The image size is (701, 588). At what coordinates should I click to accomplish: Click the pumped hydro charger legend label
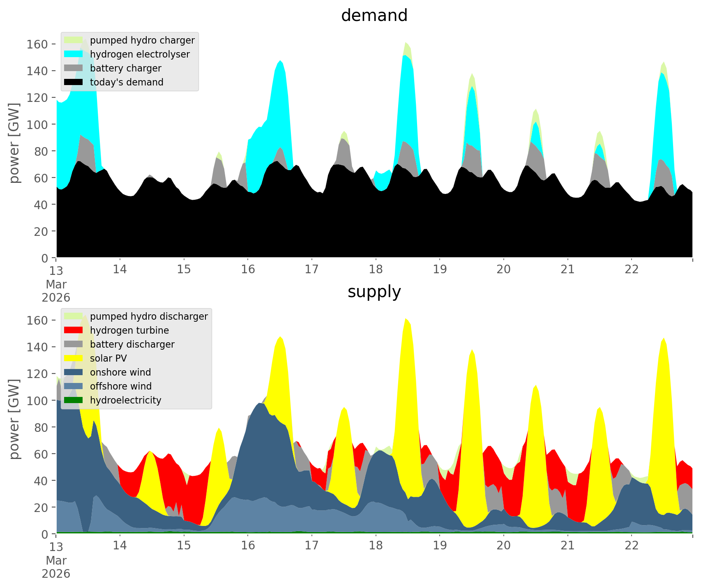click(x=142, y=40)
